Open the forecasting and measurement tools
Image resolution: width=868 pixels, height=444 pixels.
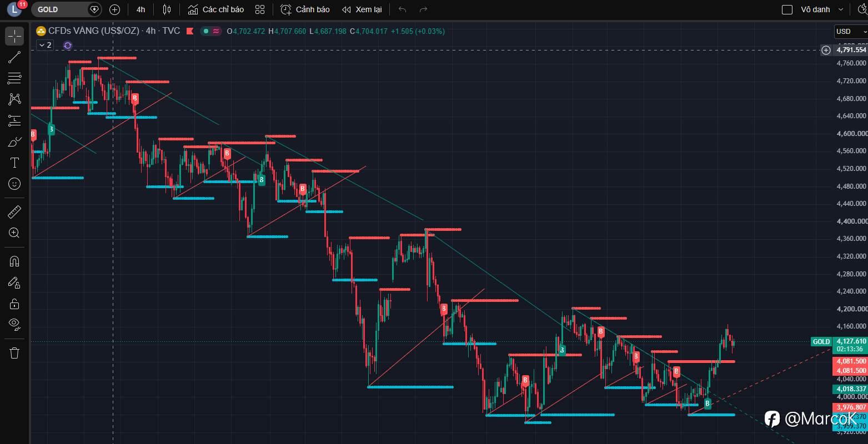click(14, 120)
